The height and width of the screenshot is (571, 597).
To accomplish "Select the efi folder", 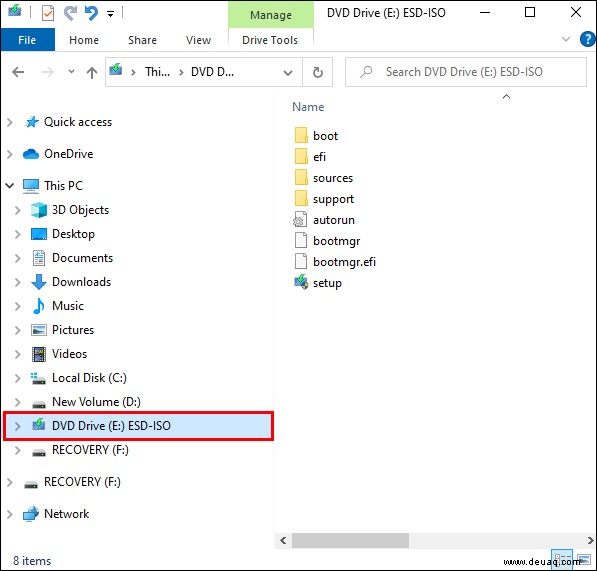I will tap(319, 157).
